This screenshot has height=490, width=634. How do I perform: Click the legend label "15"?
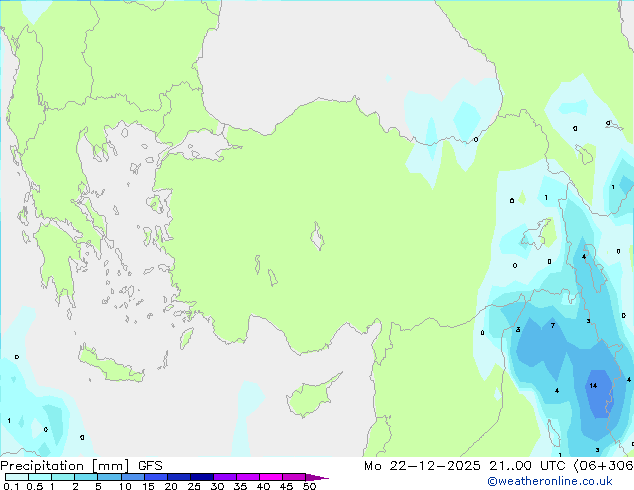[x=148, y=486]
